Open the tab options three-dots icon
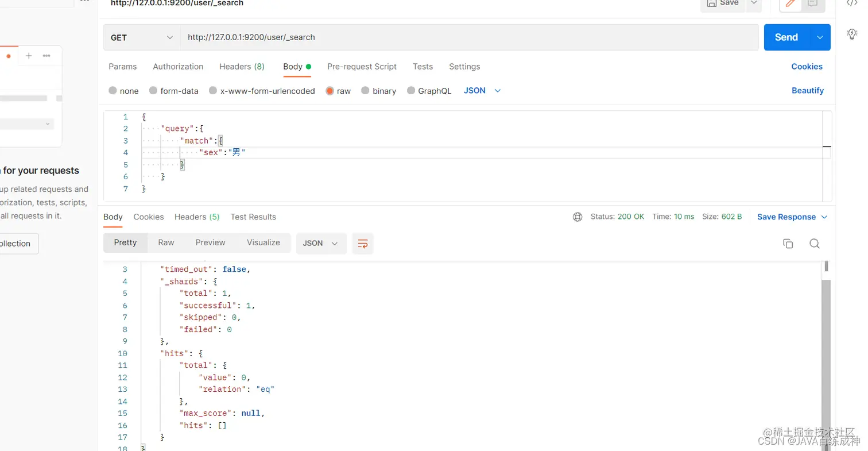The width and height of the screenshot is (868, 451). [46, 56]
